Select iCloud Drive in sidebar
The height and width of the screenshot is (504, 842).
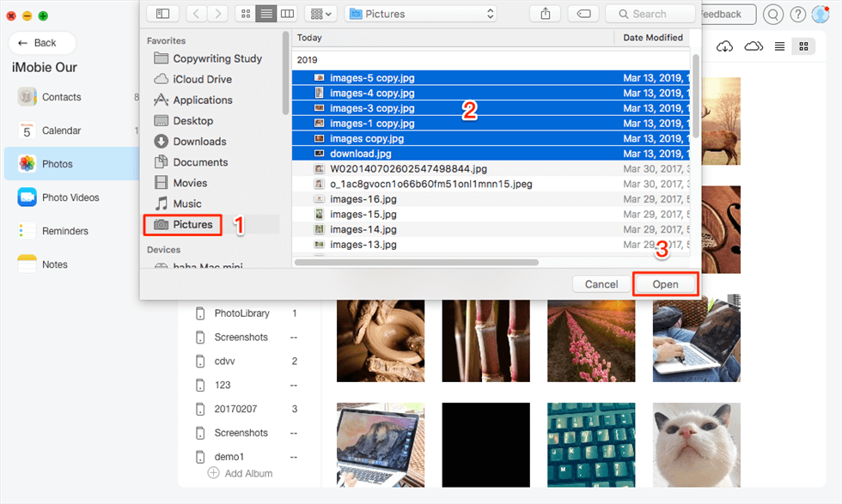coord(202,79)
